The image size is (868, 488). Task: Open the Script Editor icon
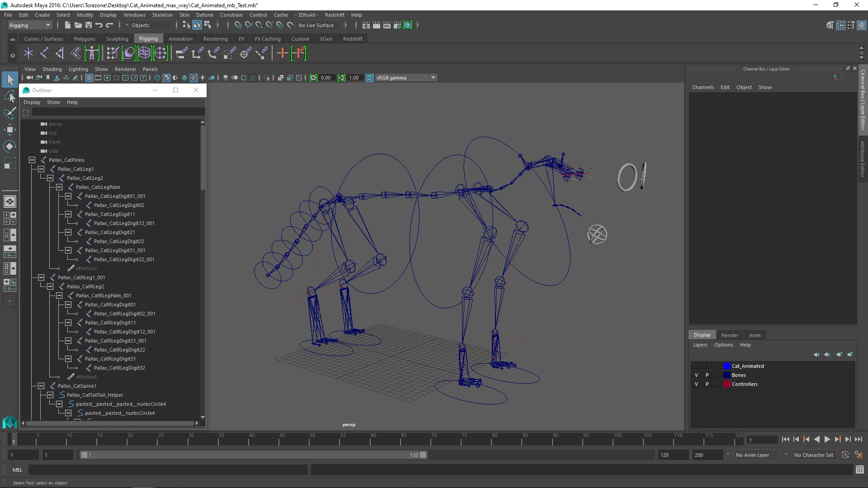pyautogui.click(x=860, y=470)
